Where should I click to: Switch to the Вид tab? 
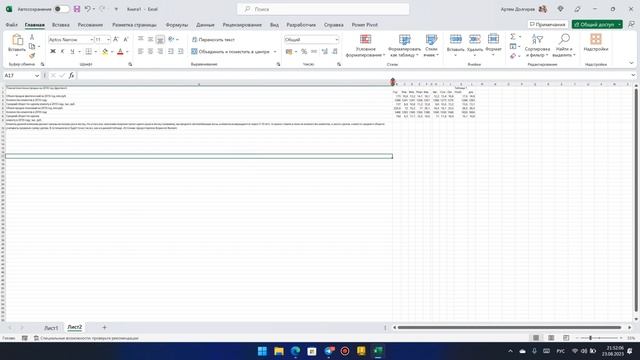[274, 25]
